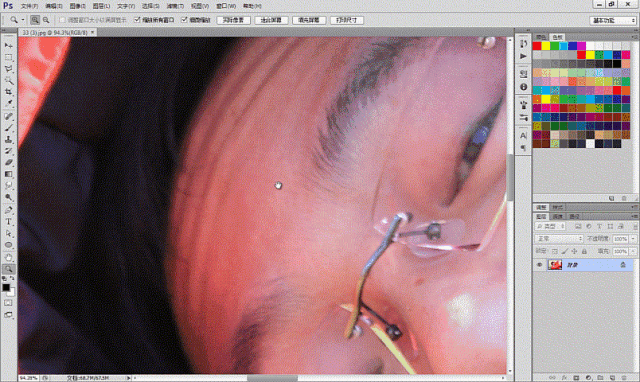This screenshot has height=382, width=640.
Task: Open the zoom tool preset picker arrow
Action: (x=23, y=20)
